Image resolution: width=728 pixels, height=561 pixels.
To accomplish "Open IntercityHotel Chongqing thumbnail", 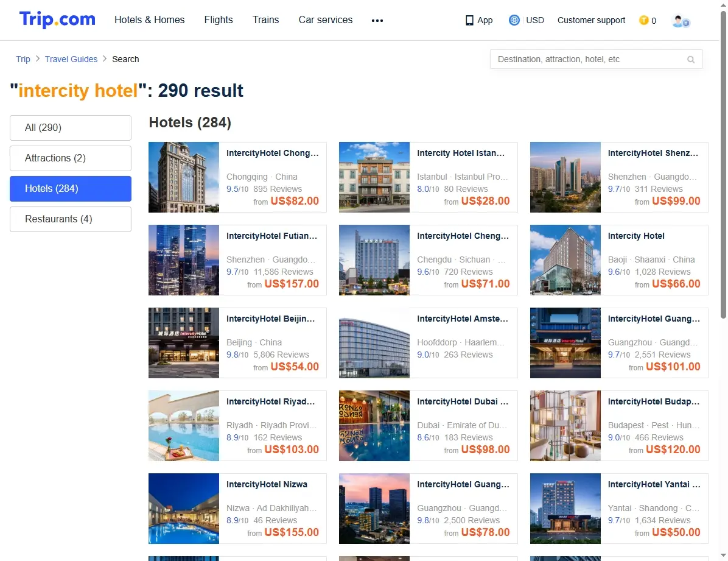I will pos(184,177).
